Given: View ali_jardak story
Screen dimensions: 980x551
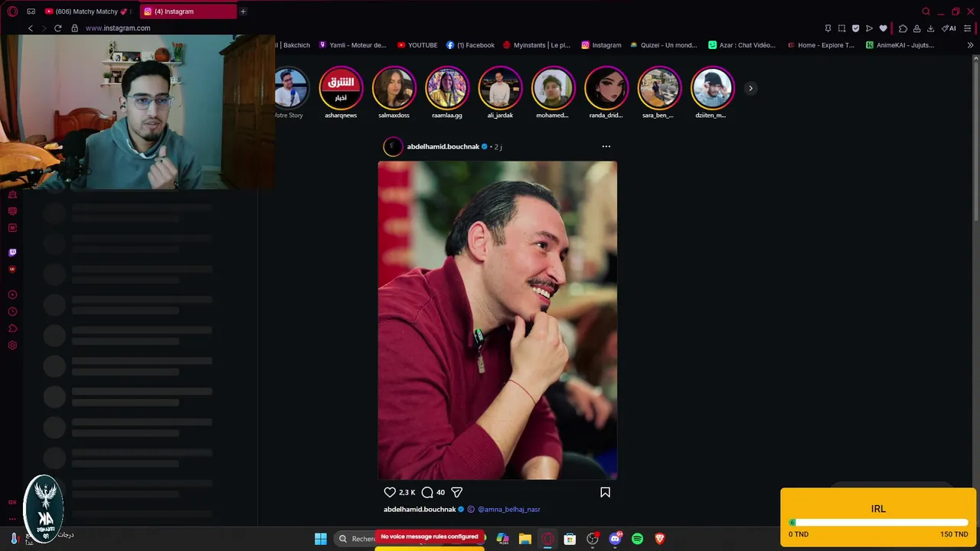Looking at the screenshot, I should tap(500, 88).
